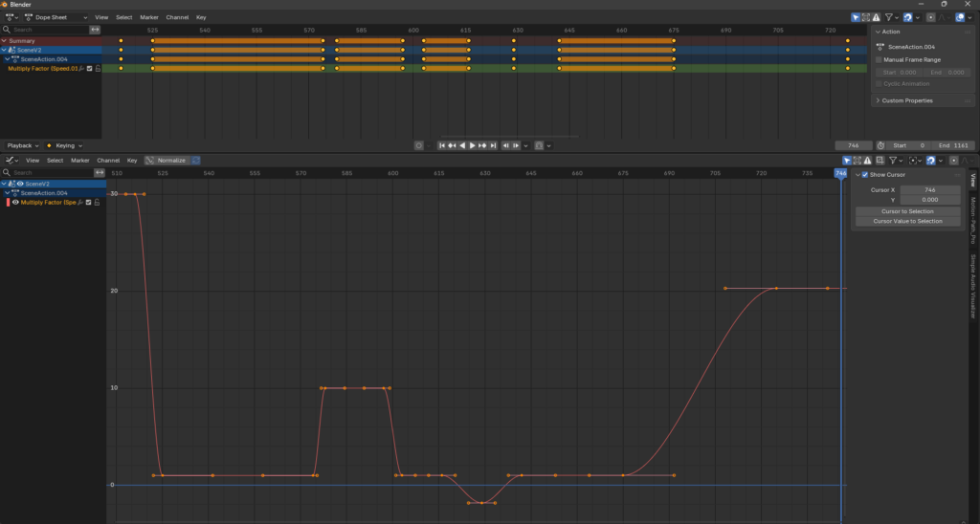Click wrench modifier icon on Dope Sheet Multiply Factor

click(x=81, y=69)
